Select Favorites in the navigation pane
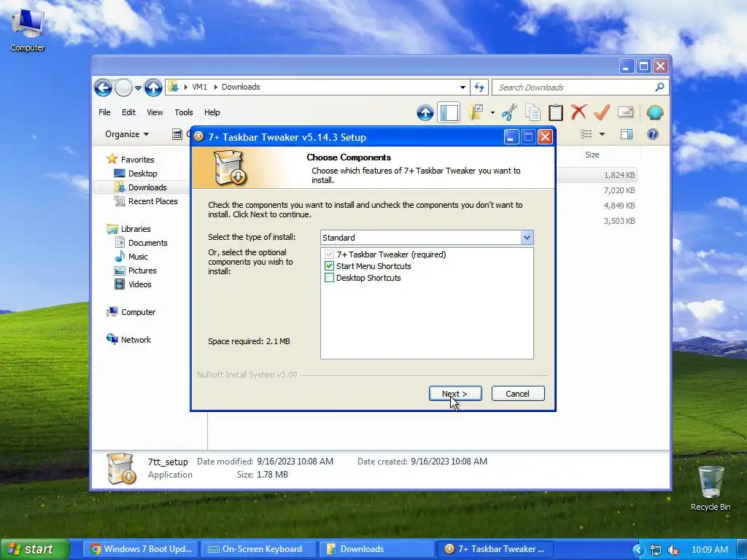The image size is (747, 560). [x=137, y=160]
